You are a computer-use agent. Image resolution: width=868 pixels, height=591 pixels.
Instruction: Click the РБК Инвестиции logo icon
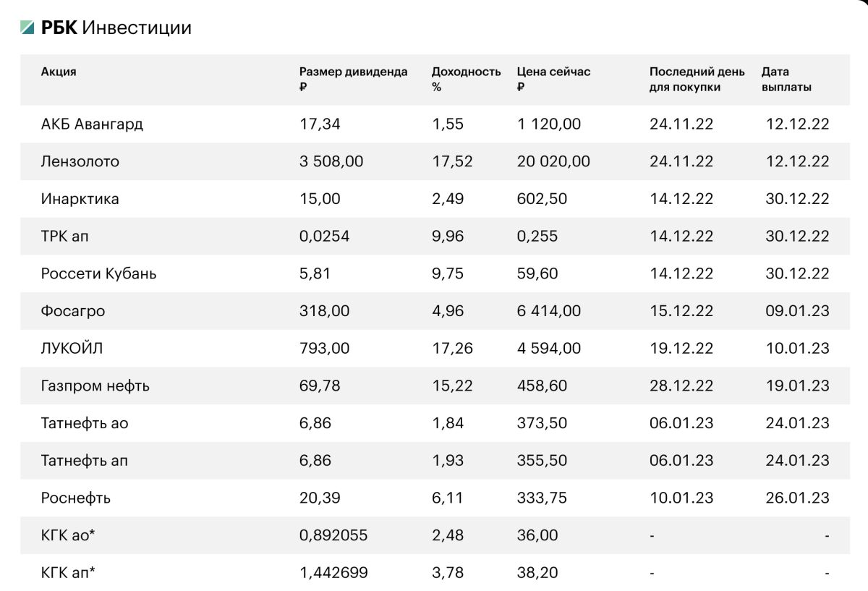(x=27, y=28)
